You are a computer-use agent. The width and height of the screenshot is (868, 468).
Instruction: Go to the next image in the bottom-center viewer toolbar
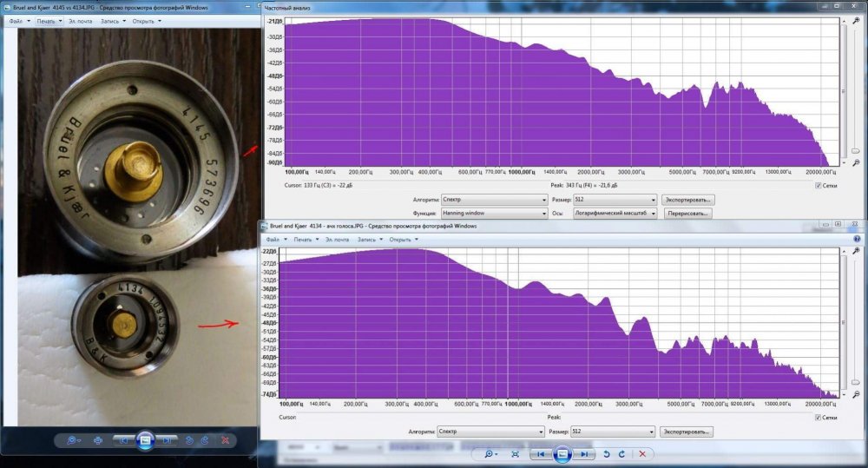click(584, 454)
